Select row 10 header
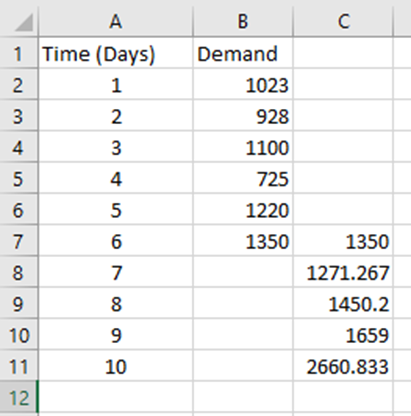Screen dimensions: 411x416 [x=19, y=335]
